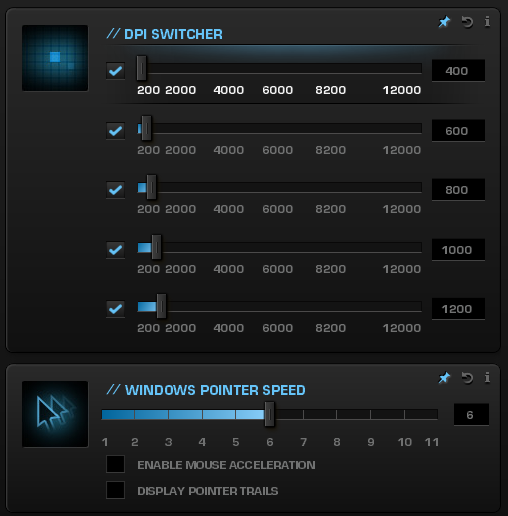The width and height of the screenshot is (508, 516).
Task: Click the pointer speed slider handle at 6
Action: pyautogui.click(x=269, y=414)
